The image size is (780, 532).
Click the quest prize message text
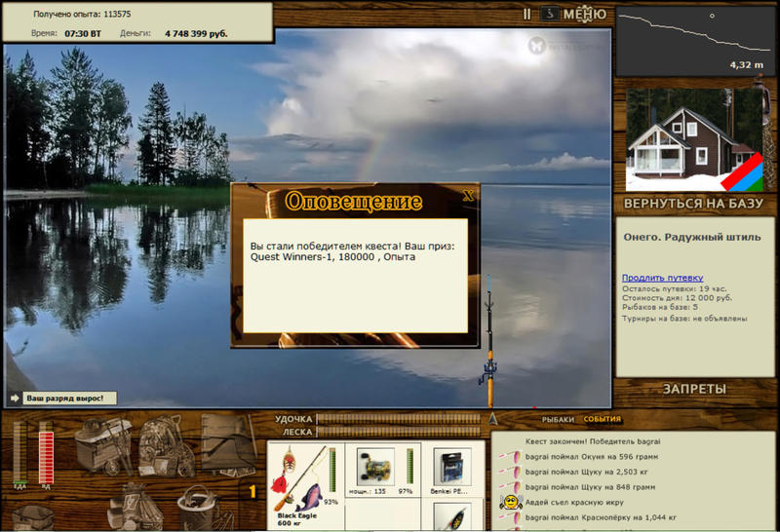pyautogui.click(x=352, y=251)
